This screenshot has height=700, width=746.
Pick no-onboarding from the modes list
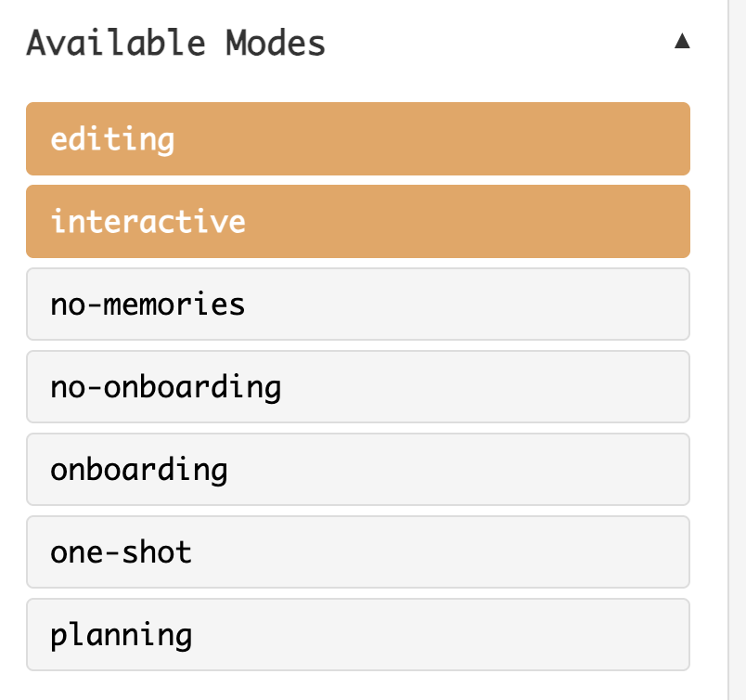[358, 386]
